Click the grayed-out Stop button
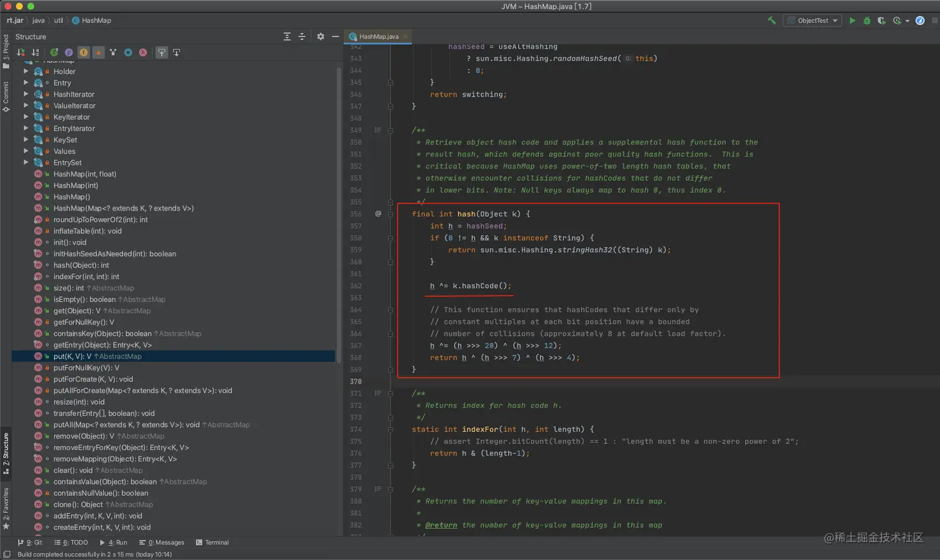 pos(934,21)
